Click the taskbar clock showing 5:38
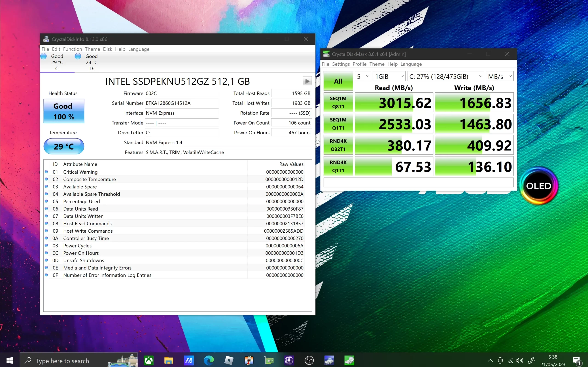This screenshot has width=588, height=367. [x=553, y=357]
